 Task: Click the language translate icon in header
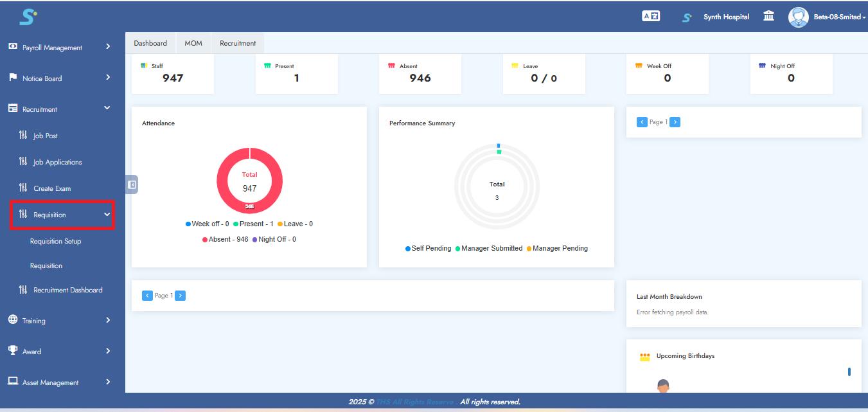(651, 16)
